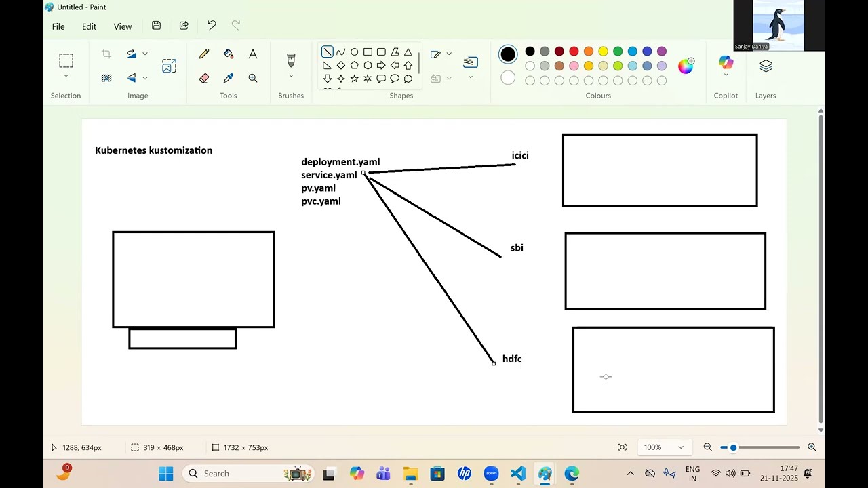Select the Fill bucket tool
Viewport: 868px width, 488px height.
coord(229,54)
